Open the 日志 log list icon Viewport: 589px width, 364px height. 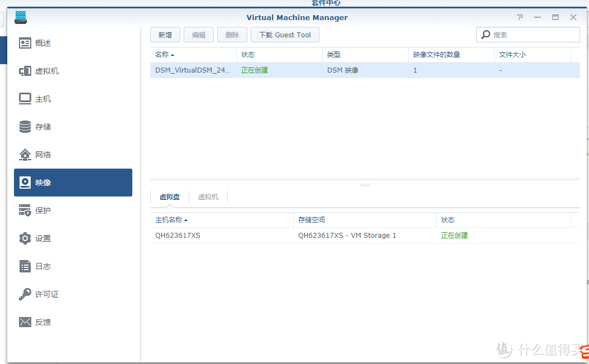point(25,266)
